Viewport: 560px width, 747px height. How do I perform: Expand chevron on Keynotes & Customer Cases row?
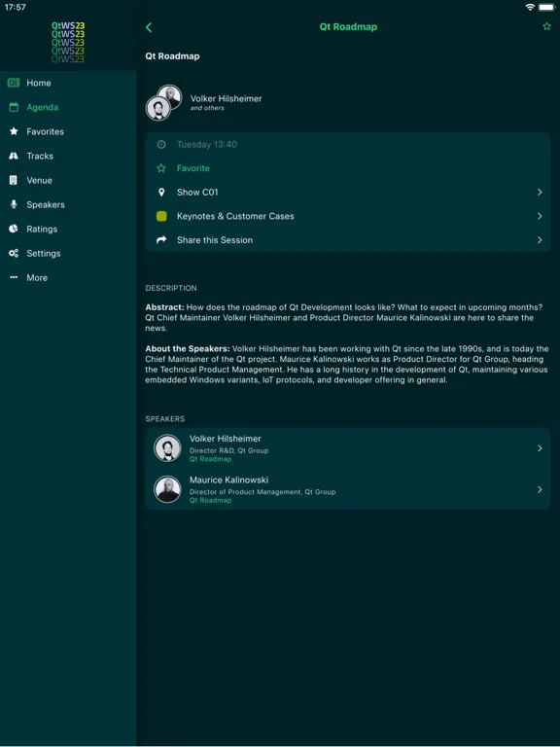540,216
